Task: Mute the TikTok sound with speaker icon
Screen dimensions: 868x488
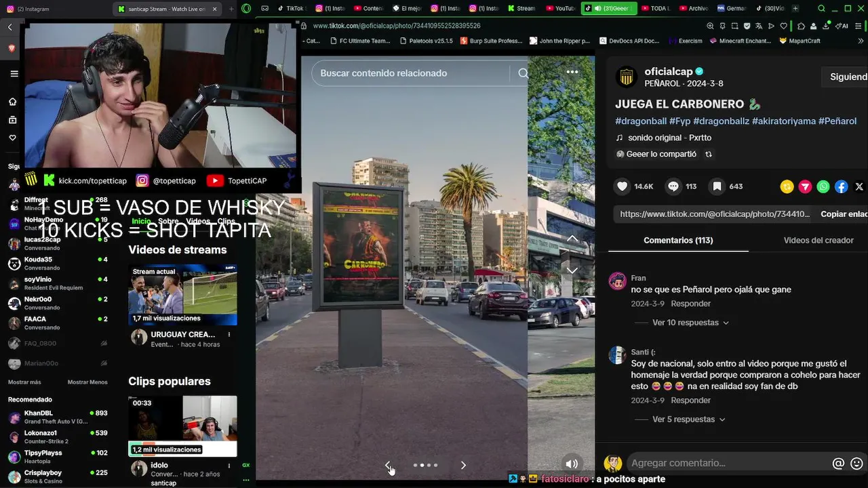Action: click(572, 464)
